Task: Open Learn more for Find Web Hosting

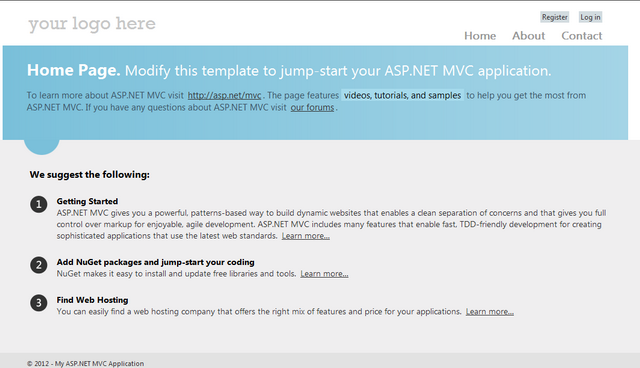Action: click(x=490, y=312)
